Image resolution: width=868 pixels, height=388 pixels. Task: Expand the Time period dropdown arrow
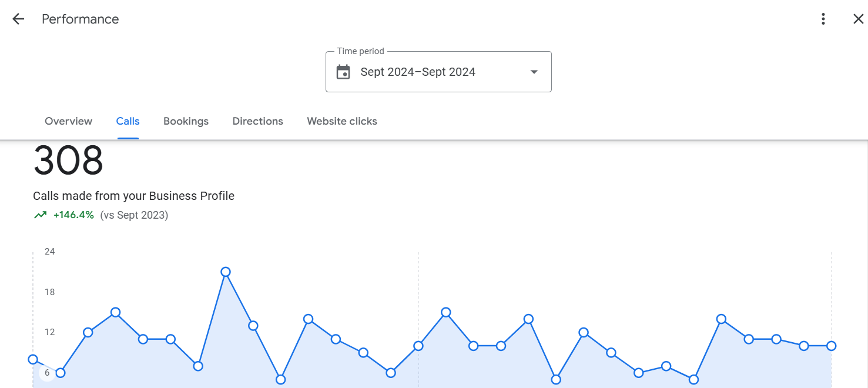pos(534,72)
